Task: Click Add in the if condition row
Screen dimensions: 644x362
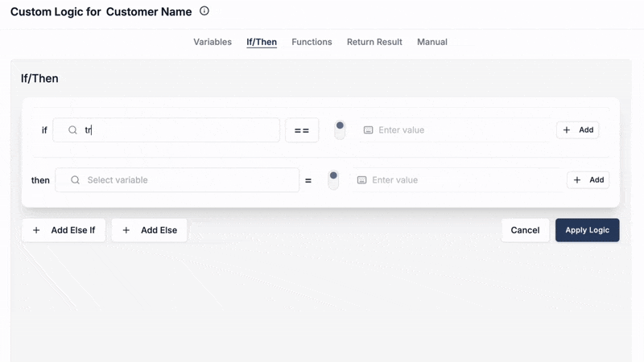Action: pos(578,130)
